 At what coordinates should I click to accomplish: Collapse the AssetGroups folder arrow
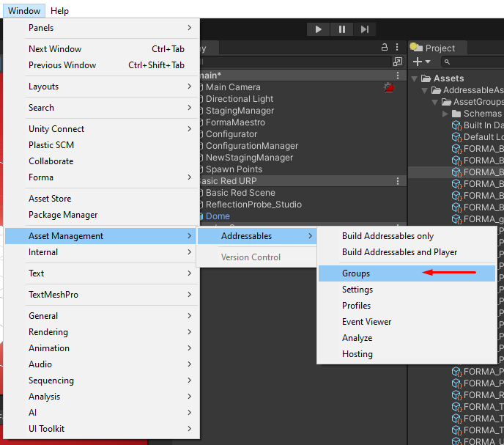tap(435, 103)
